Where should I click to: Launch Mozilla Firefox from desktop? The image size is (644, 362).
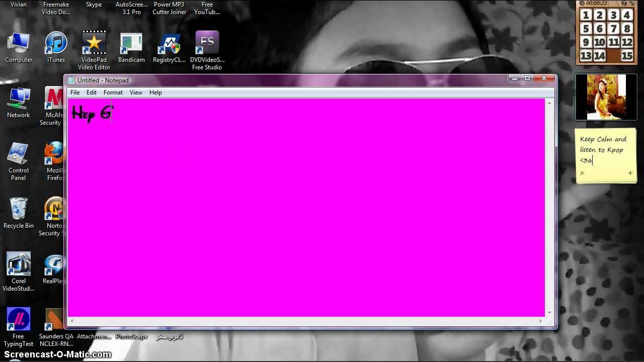point(54,161)
